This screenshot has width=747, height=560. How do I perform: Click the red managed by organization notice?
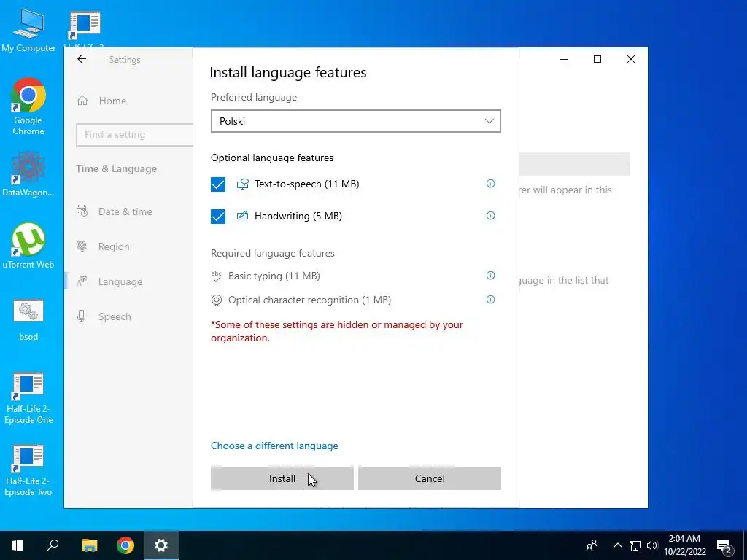coord(337,331)
